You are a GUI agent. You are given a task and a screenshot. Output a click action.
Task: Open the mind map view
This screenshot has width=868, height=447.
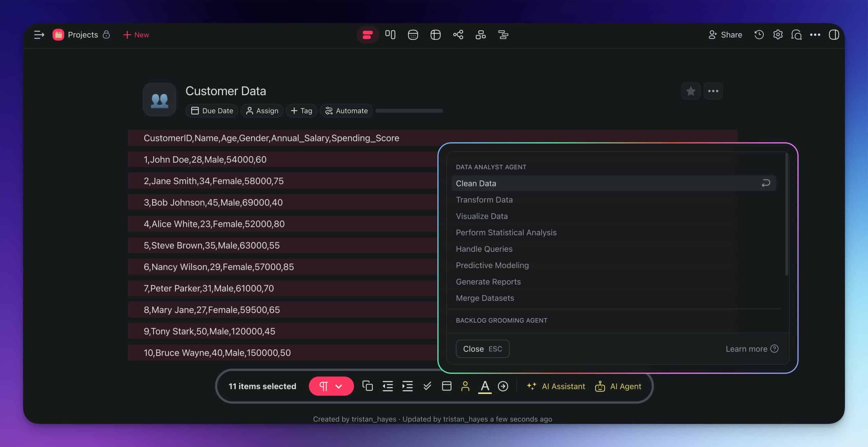[x=458, y=35]
